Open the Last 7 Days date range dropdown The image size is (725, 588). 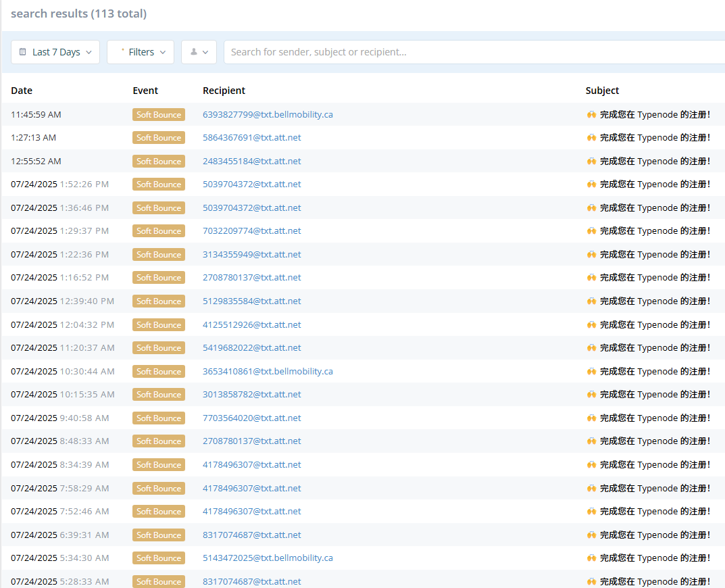tap(55, 52)
